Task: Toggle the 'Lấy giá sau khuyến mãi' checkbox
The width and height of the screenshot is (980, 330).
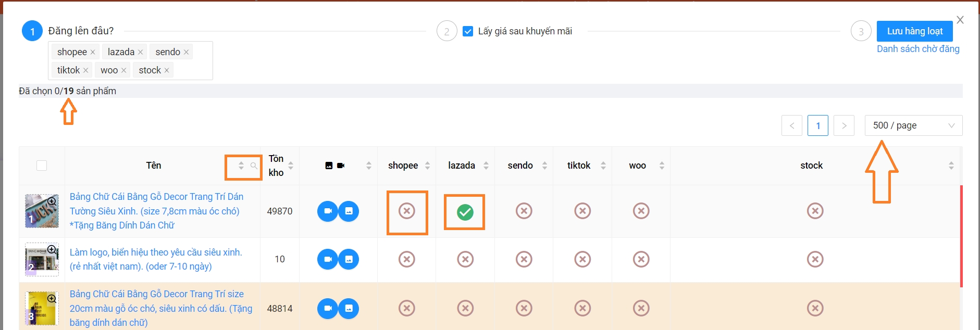Action: coord(468,31)
